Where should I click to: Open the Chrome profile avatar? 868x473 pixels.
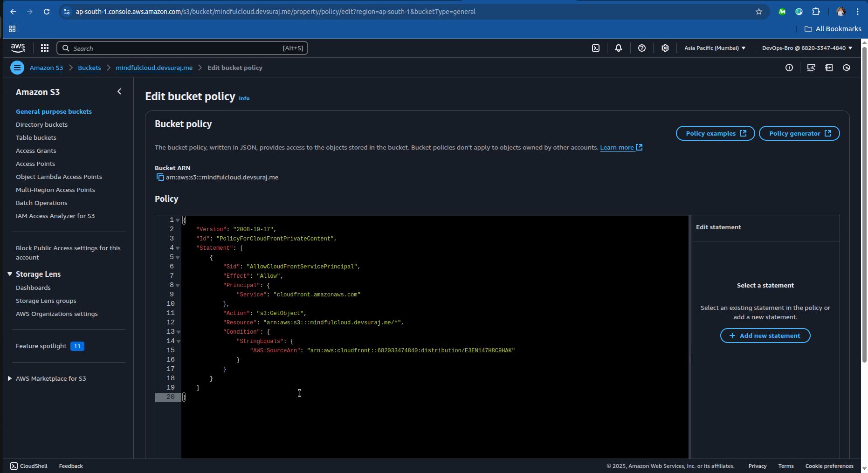tap(841, 12)
